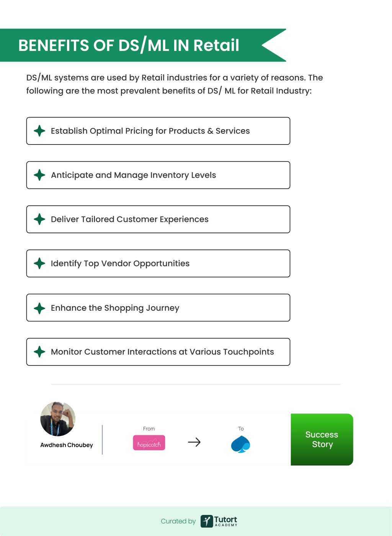
Task: Select the Establish Optimal Pricing benefit box
Action: coord(158,131)
